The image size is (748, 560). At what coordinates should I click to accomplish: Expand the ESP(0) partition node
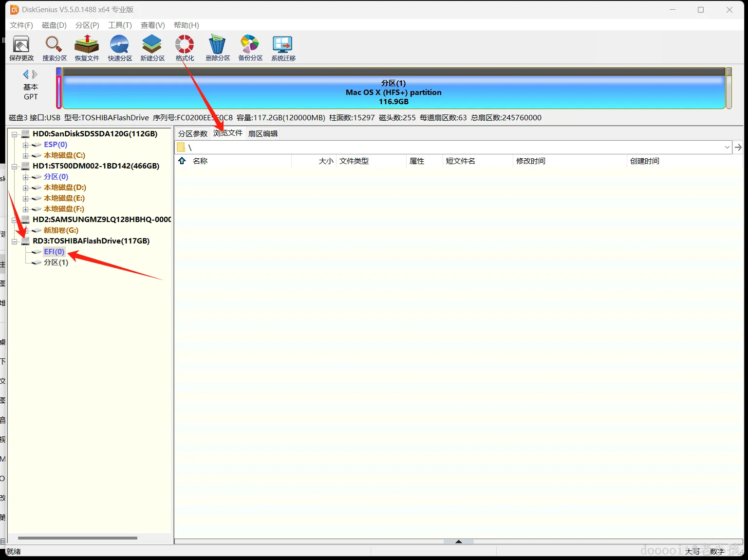click(x=25, y=145)
